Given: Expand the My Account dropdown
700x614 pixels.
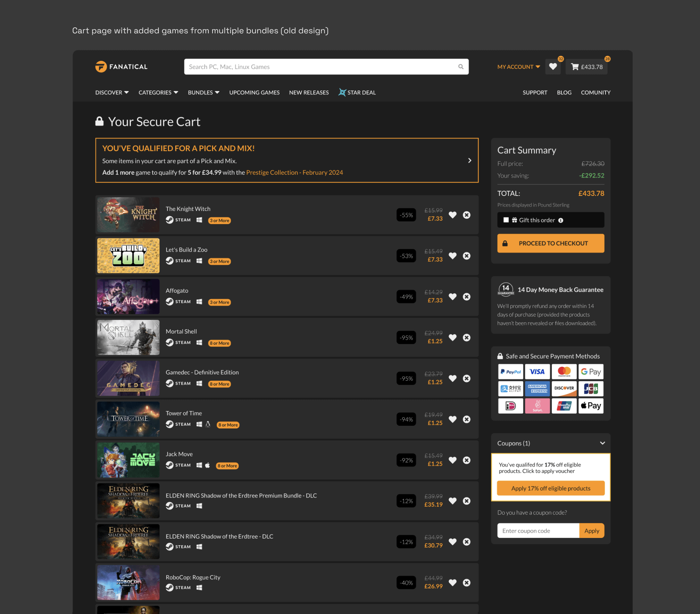Looking at the screenshot, I should point(518,67).
